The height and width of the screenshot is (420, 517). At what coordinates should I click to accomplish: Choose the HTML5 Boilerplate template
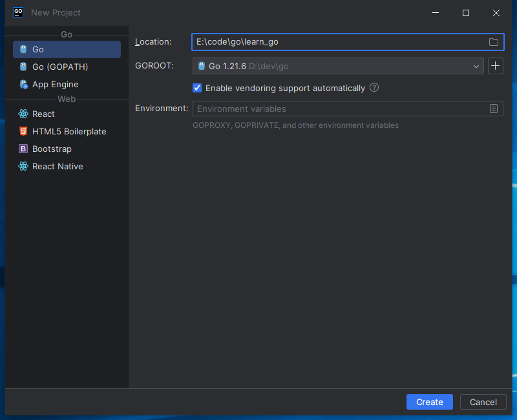(67, 132)
